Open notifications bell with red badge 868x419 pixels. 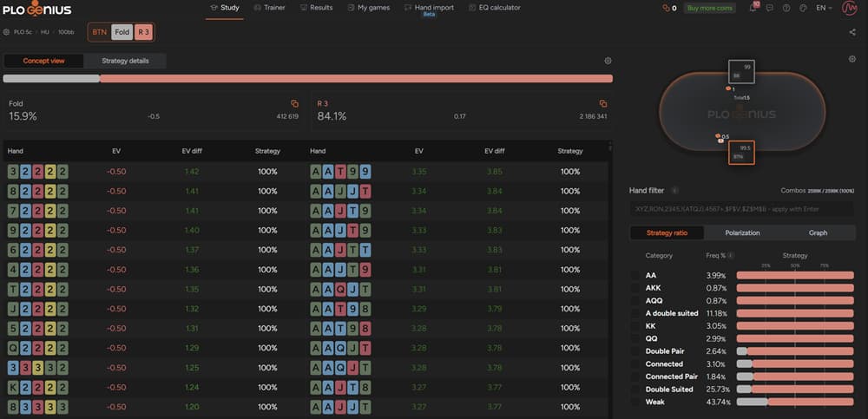[x=753, y=8]
